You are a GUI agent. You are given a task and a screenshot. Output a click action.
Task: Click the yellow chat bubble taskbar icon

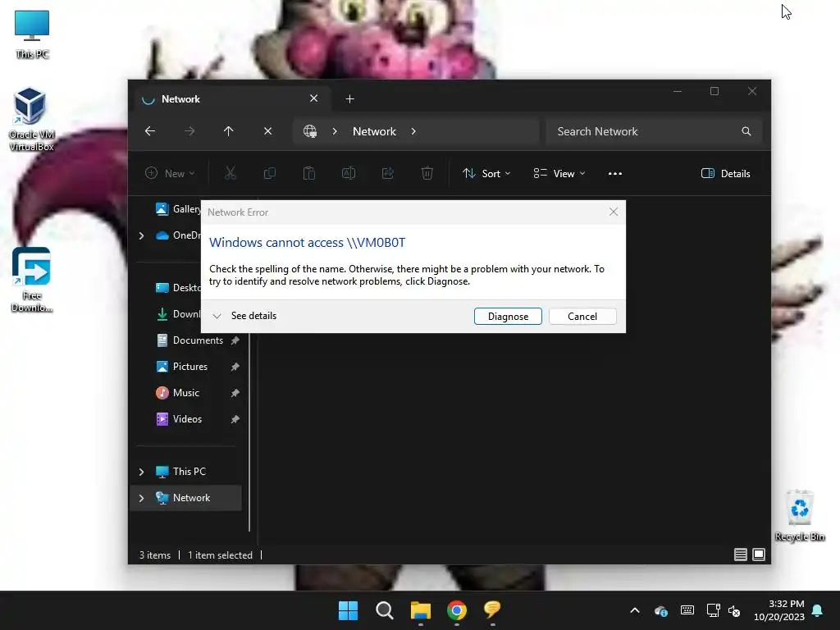492,610
